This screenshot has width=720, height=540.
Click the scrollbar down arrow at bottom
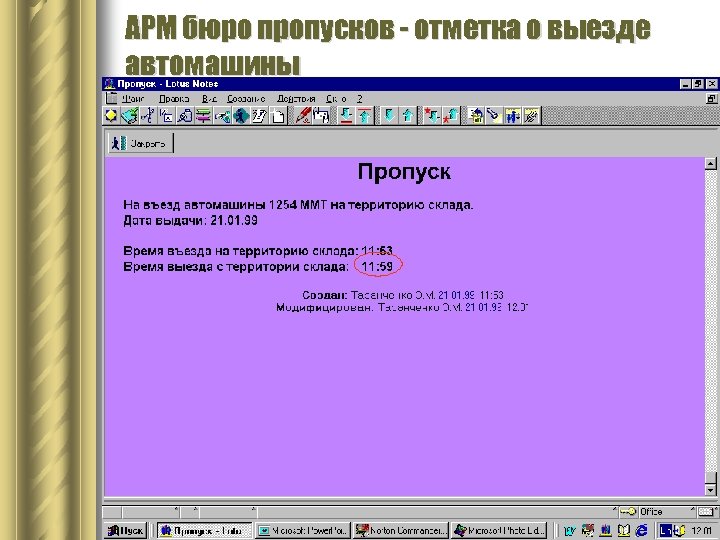coord(711,490)
